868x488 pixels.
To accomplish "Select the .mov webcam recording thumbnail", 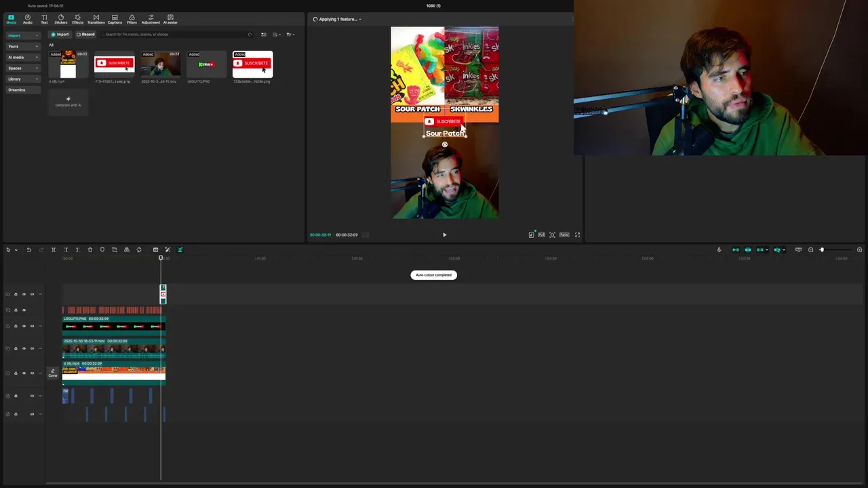I will click(160, 64).
